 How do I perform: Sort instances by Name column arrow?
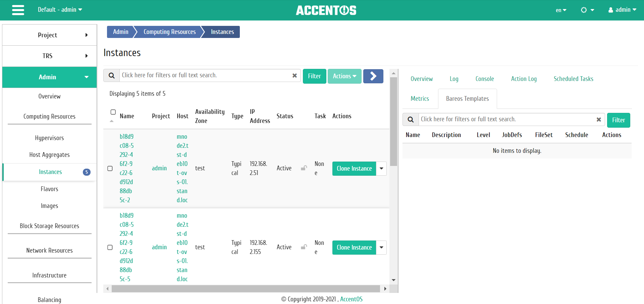112,121
